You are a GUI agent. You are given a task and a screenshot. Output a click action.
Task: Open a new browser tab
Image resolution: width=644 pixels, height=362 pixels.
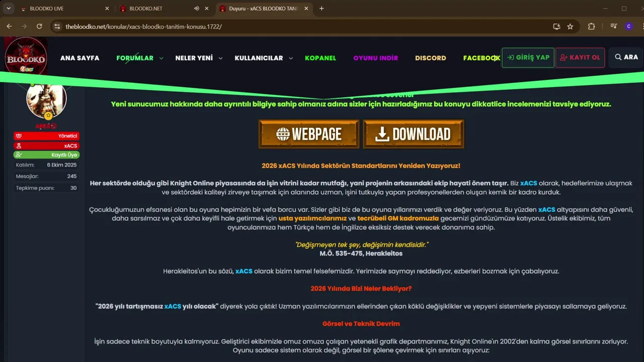pos(322,9)
